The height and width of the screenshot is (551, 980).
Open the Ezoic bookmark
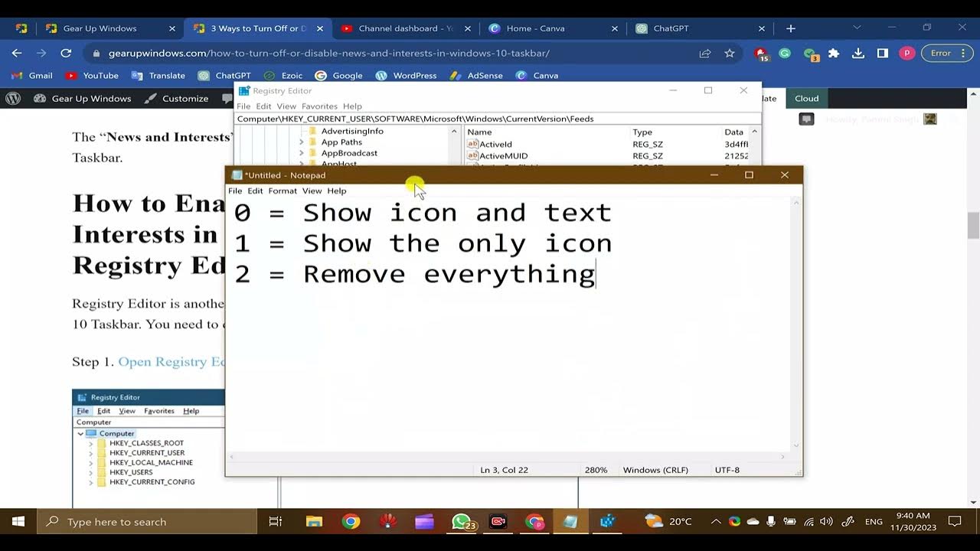click(x=283, y=76)
